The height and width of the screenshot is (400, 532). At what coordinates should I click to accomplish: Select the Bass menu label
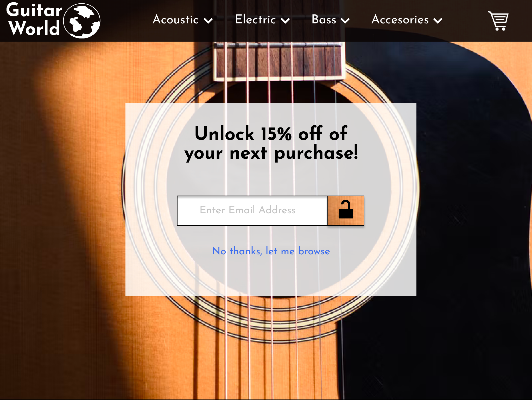tap(324, 20)
